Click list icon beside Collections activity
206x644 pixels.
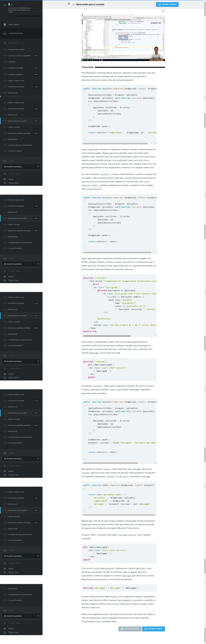point(5,62)
